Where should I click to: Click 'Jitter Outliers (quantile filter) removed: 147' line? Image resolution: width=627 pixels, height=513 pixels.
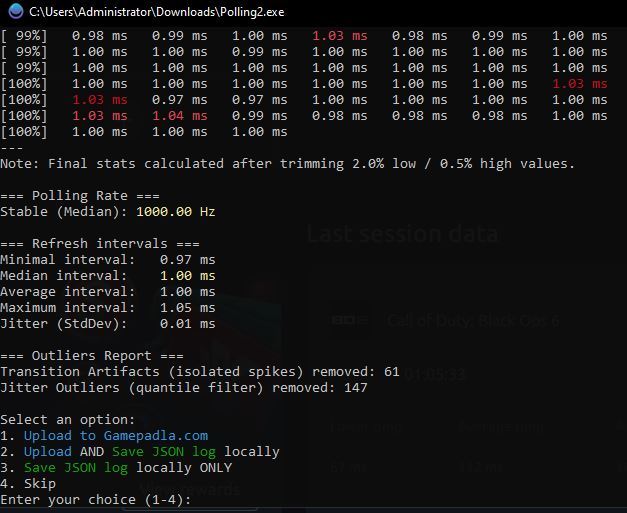184,387
